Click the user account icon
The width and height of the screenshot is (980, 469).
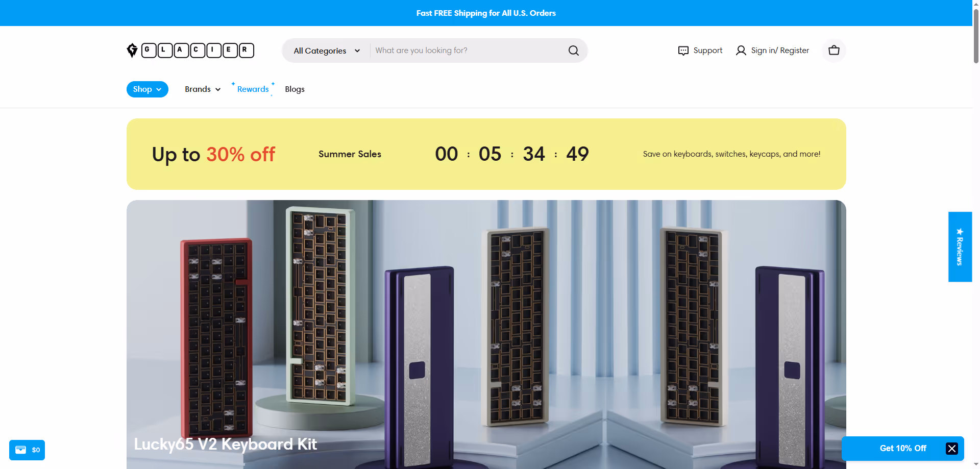pos(741,51)
